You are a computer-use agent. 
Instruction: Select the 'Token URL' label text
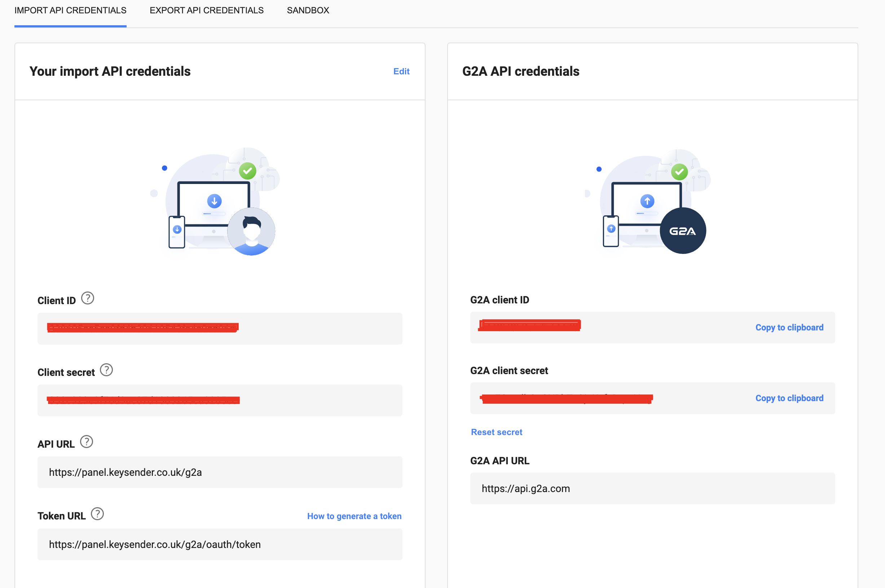tap(61, 516)
